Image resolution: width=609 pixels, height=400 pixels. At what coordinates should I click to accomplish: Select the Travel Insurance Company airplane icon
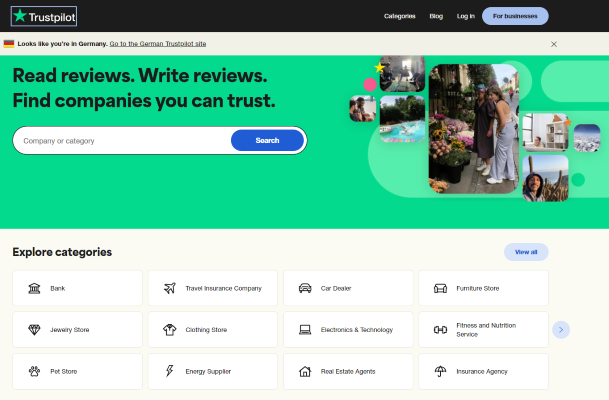[x=169, y=288]
